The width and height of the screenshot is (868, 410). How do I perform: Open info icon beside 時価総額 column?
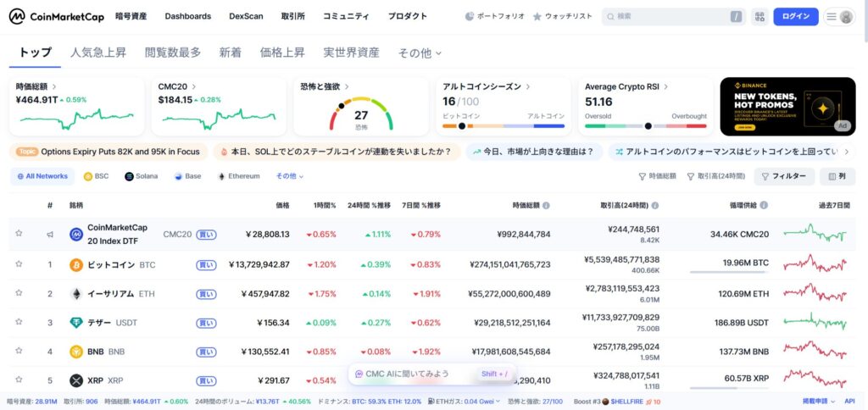pos(546,205)
